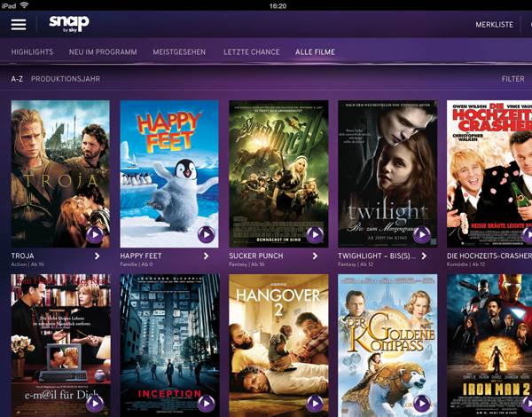Click the HAPPY FEET title text

[x=141, y=256]
